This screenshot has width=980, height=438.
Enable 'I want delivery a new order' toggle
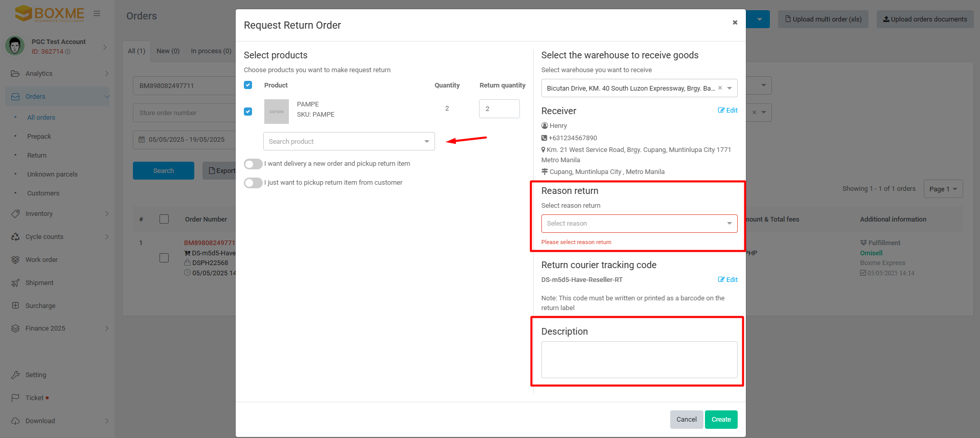253,164
